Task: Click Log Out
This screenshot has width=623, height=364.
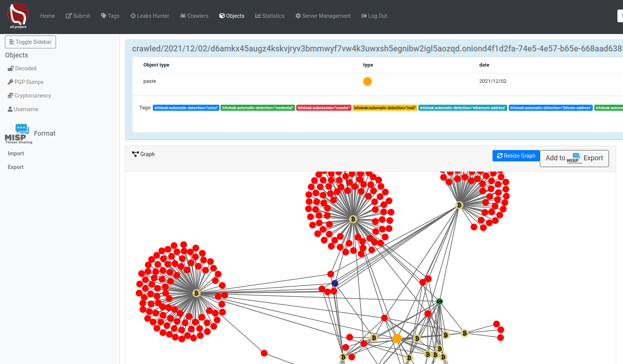Action: (x=374, y=16)
